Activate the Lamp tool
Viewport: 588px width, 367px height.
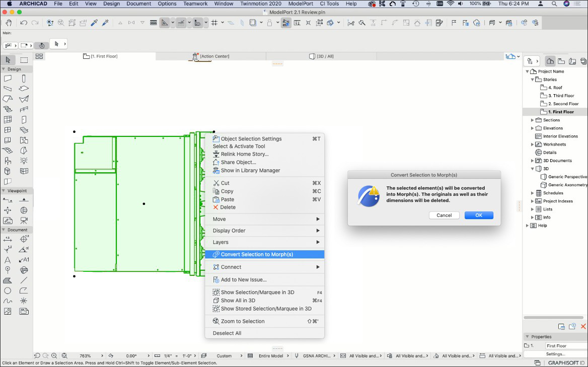click(24, 161)
